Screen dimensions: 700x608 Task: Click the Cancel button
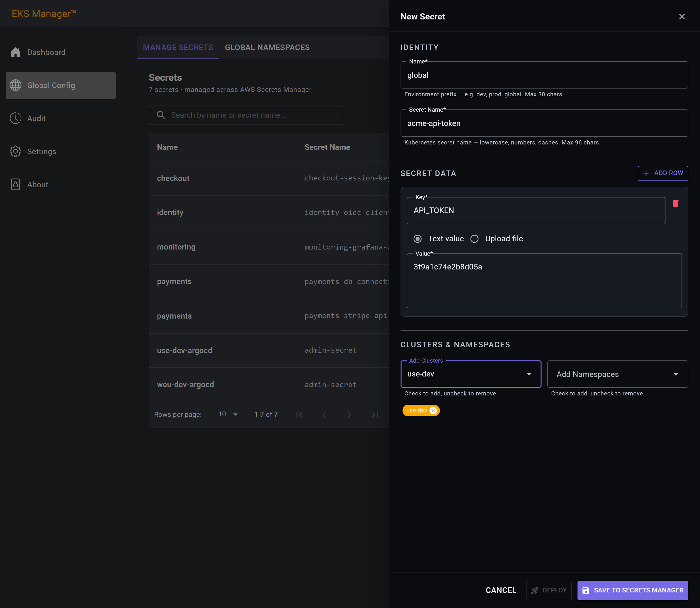click(501, 590)
